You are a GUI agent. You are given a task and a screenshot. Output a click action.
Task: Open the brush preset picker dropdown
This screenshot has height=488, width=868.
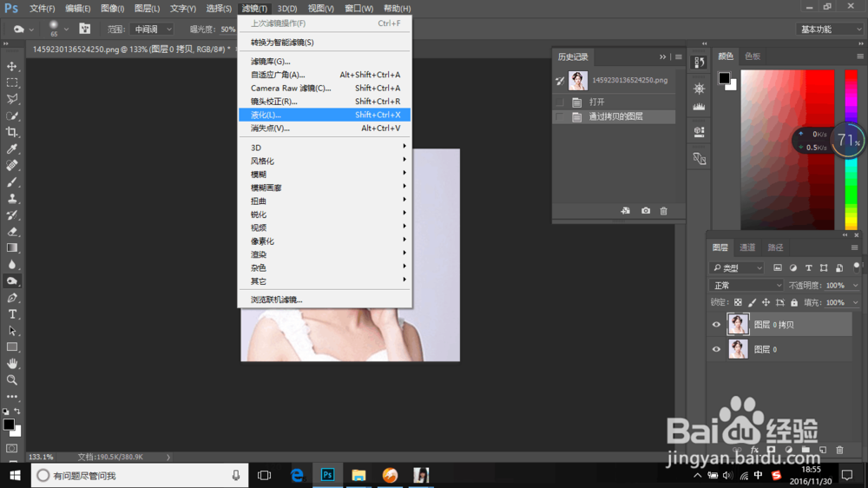point(67,29)
